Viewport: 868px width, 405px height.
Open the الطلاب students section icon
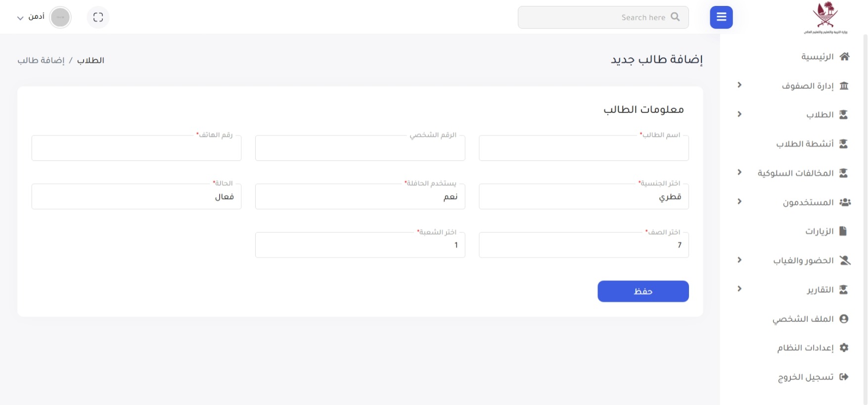[x=843, y=114]
